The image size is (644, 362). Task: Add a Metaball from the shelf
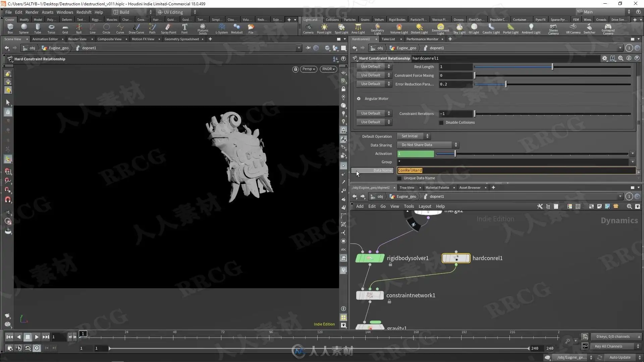click(236, 28)
